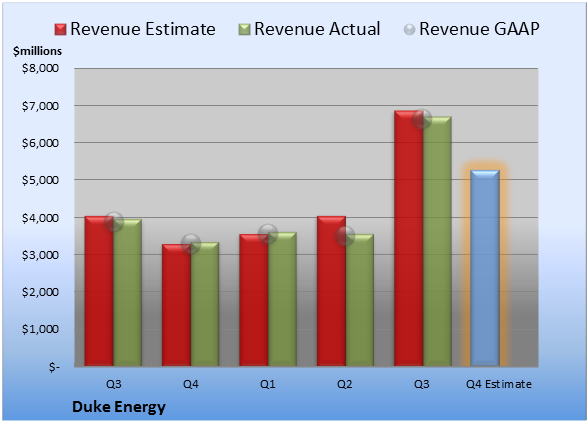Click the '$3,000' axis value
Screen dimensions: 588x422
point(40,255)
